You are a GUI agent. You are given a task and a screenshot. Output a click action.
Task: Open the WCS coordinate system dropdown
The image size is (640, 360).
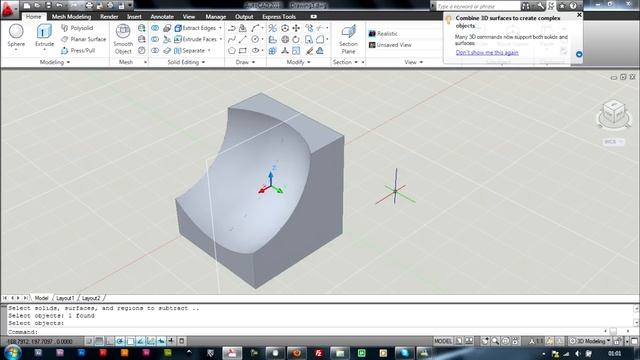(x=613, y=142)
